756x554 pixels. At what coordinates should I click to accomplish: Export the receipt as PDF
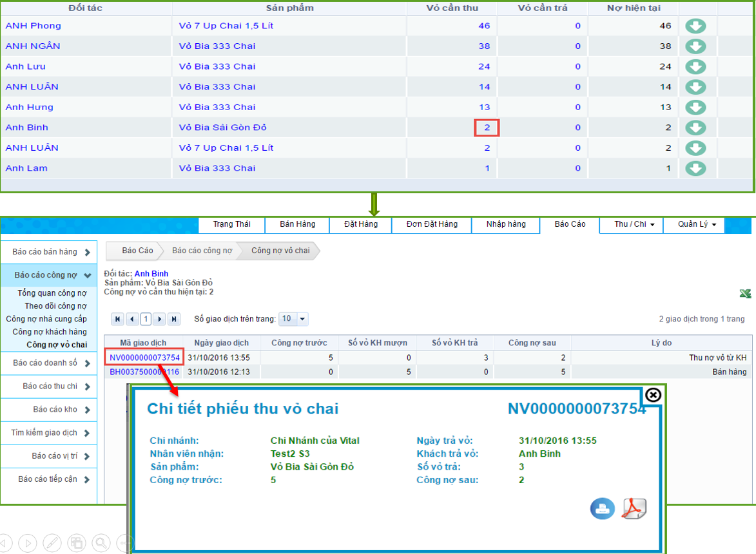pyautogui.click(x=634, y=508)
